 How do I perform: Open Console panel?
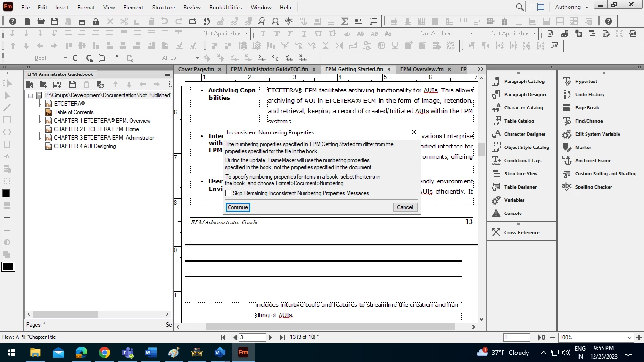pyautogui.click(x=513, y=214)
